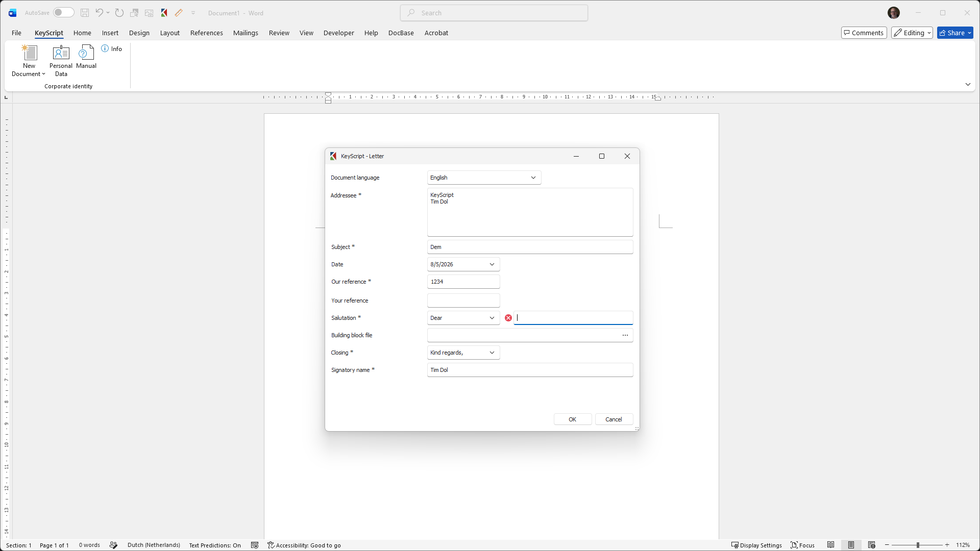
Task: Click the 112% zoom level
Action: [963, 545]
